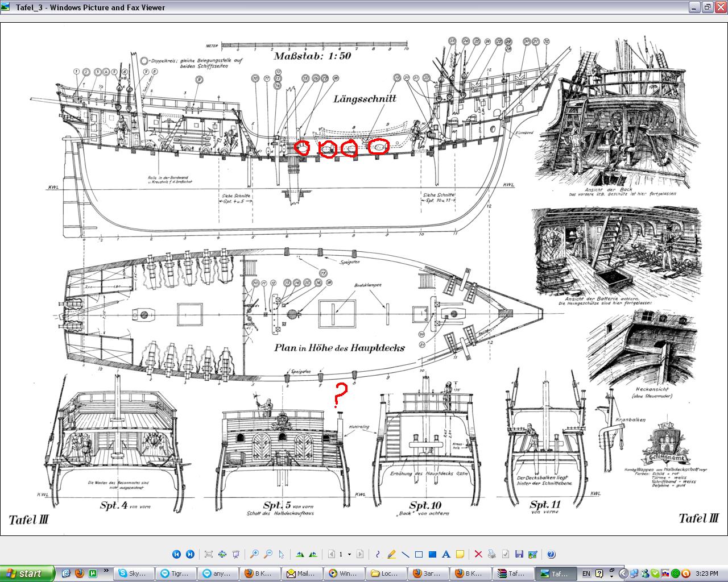Fit image to window with Best Fit

208,554
